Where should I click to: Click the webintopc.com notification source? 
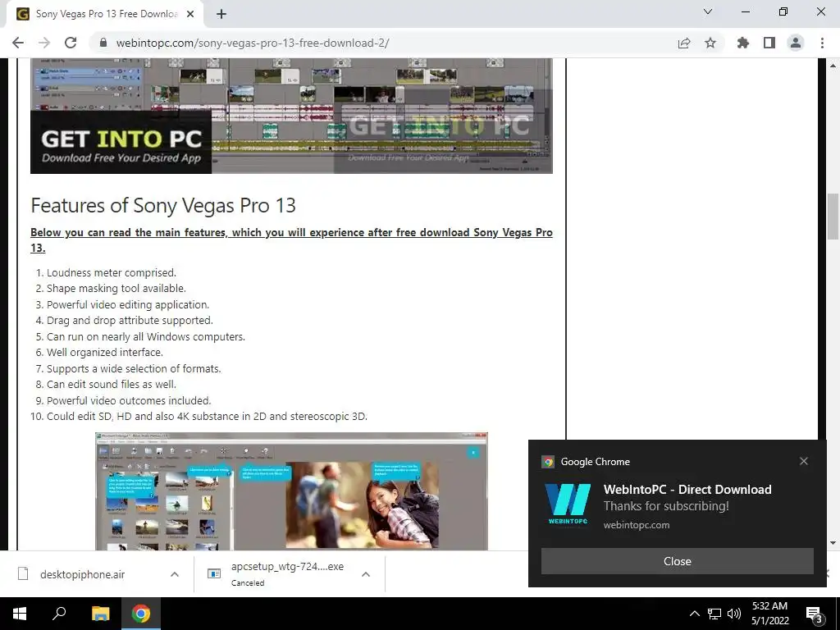637,525
